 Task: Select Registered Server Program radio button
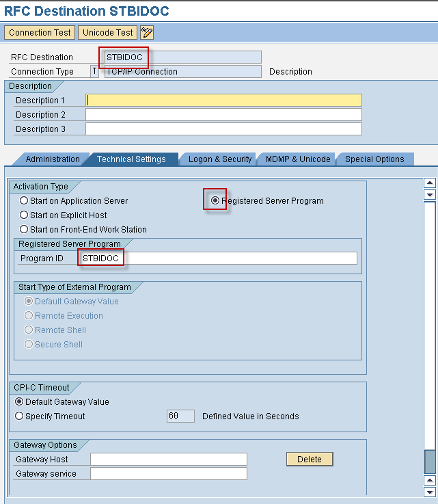[215, 200]
